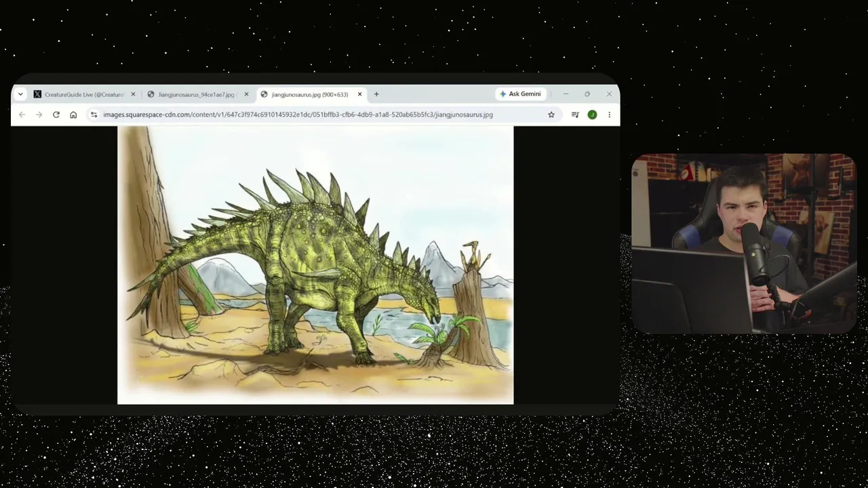Viewport: 868px width, 488px height.
Task: Click the Jiangjunosaurus dinosaur image
Action: tap(315, 265)
